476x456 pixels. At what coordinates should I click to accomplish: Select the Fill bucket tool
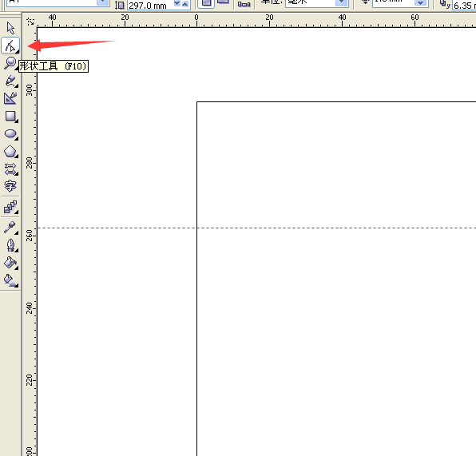[x=10, y=263]
